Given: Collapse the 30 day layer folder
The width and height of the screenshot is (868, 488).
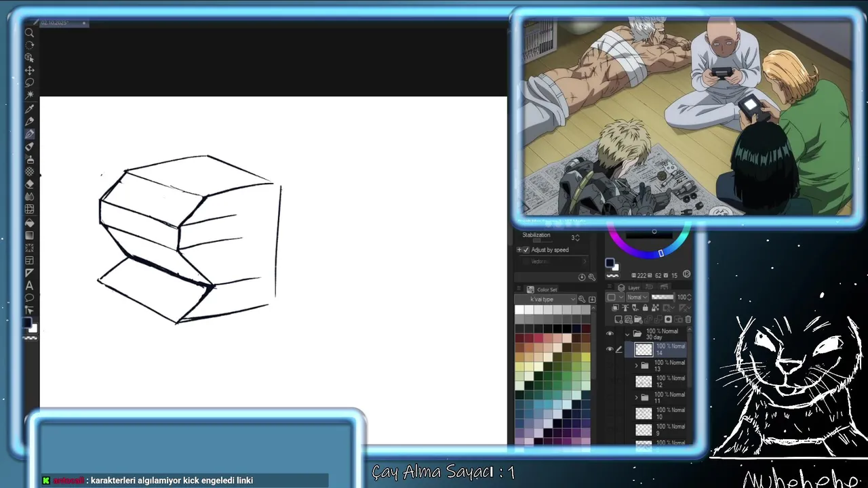Looking at the screenshot, I should [x=627, y=333].
